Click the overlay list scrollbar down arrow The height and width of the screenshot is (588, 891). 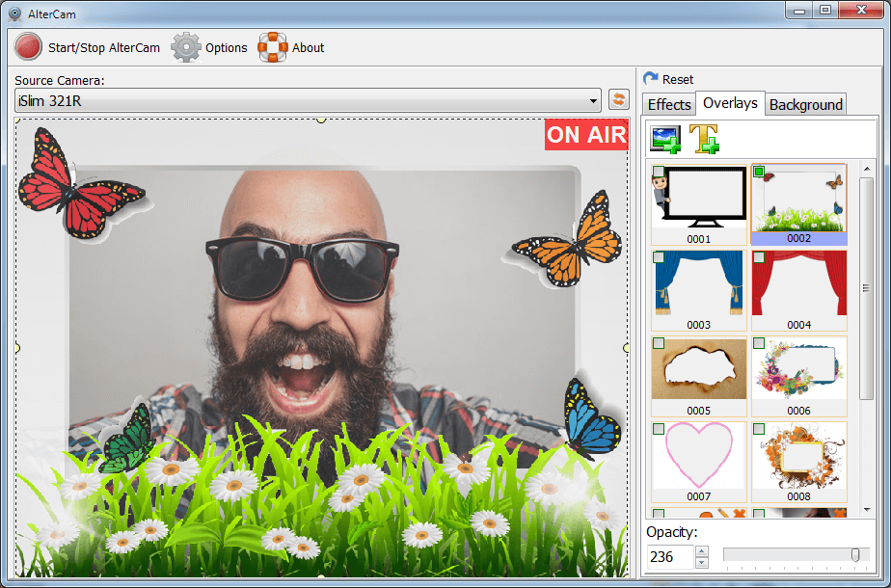point(866,509)
